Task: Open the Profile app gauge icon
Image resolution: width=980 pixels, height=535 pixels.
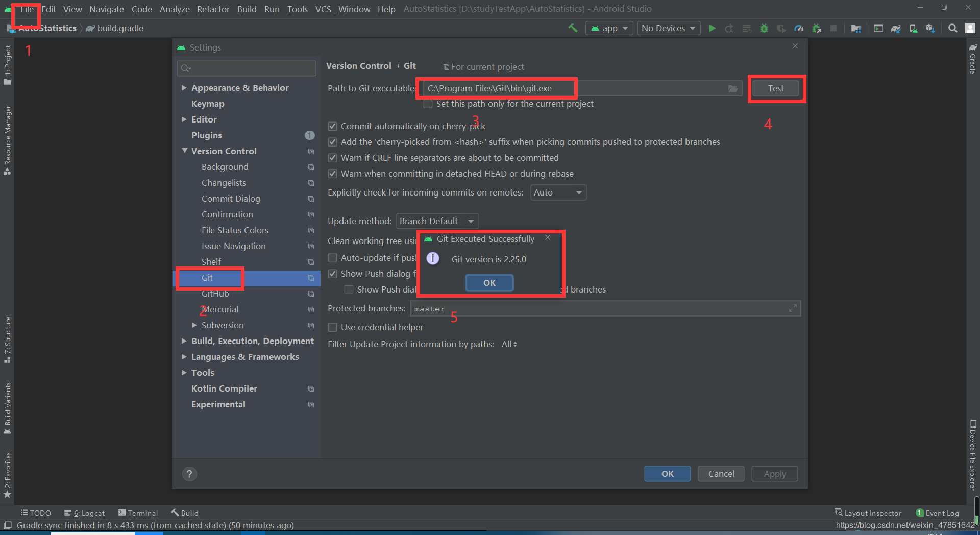Action: (x=799, y=28)
